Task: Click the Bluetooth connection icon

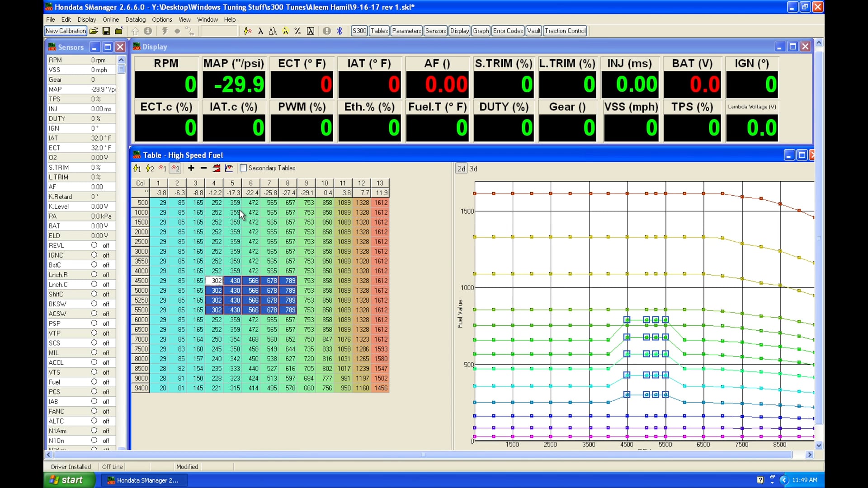Action: tap(340, 31)
